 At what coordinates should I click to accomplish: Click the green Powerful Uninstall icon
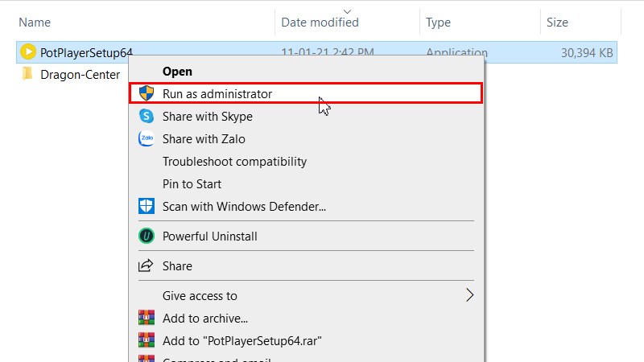point(147,237)
